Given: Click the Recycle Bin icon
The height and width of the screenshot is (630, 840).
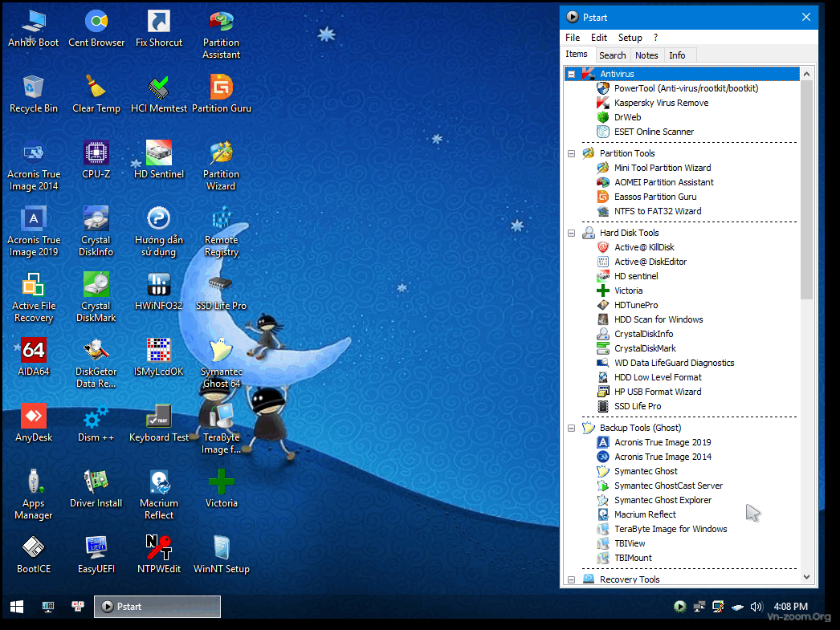Looking at the screenshot, I should [33, 87].
